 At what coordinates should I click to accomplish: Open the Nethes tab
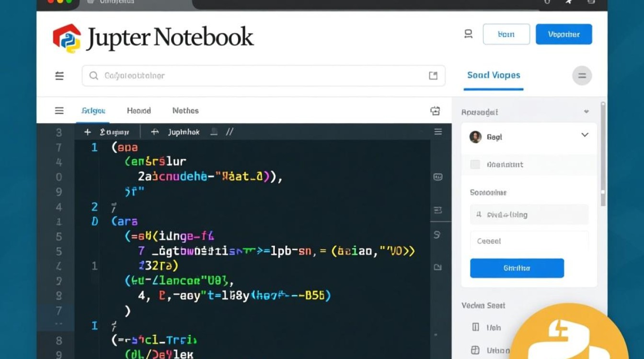185,111
